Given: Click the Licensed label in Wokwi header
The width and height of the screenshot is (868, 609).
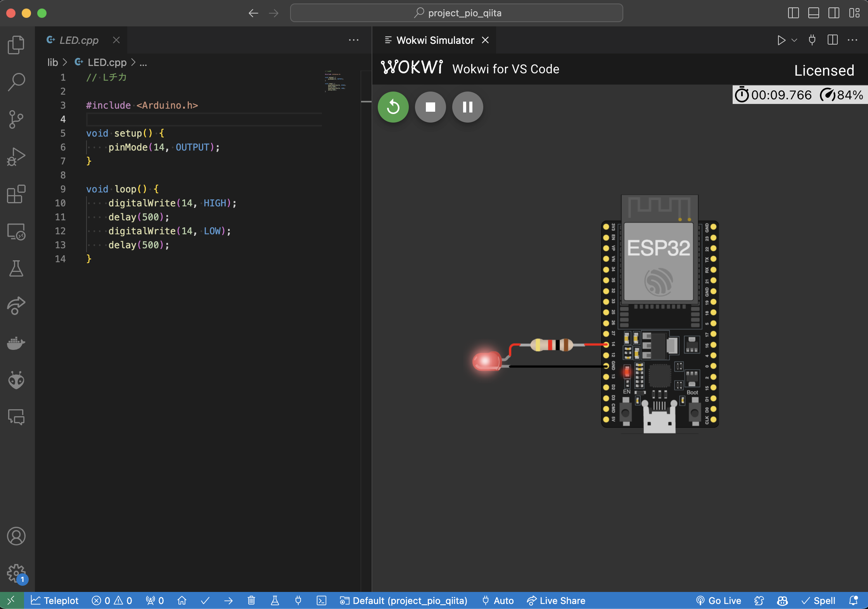Looking at the screenshot, I should pyautogui.click(x=824, y=71).
